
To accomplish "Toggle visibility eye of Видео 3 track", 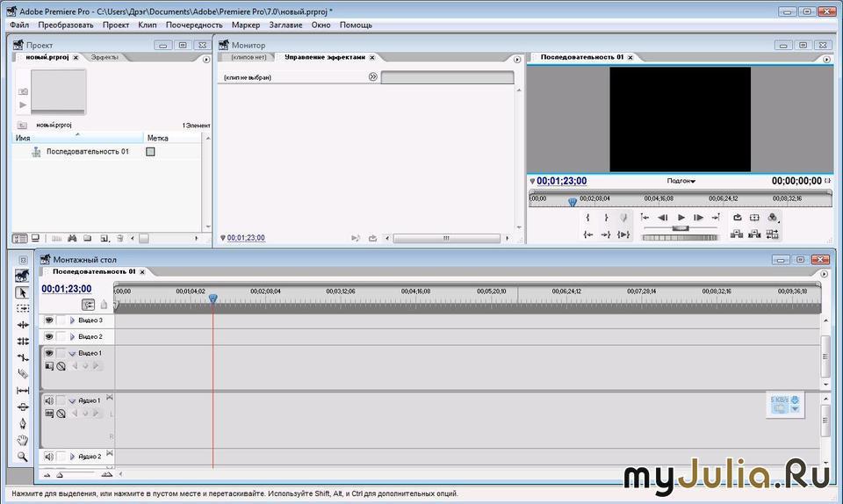I will point(49,320).
